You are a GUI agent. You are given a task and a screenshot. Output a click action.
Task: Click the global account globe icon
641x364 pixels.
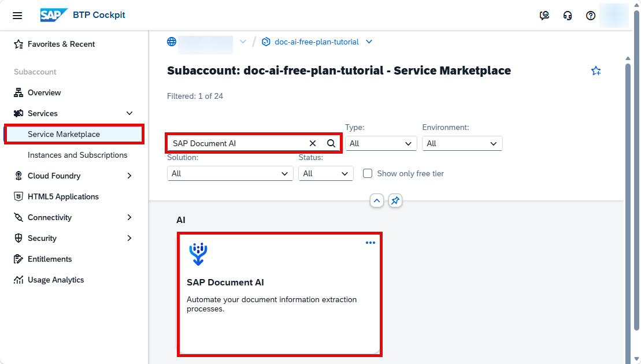172,42
